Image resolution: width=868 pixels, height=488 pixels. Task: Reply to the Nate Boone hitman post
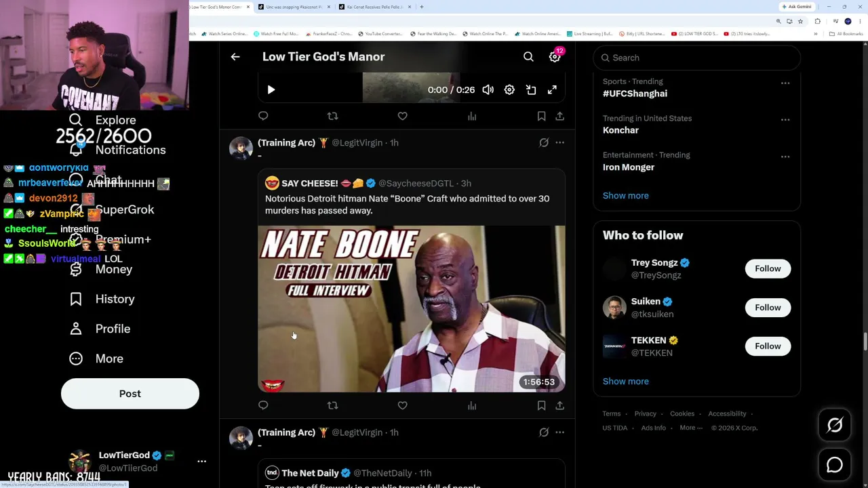click(x=263, y=405)
